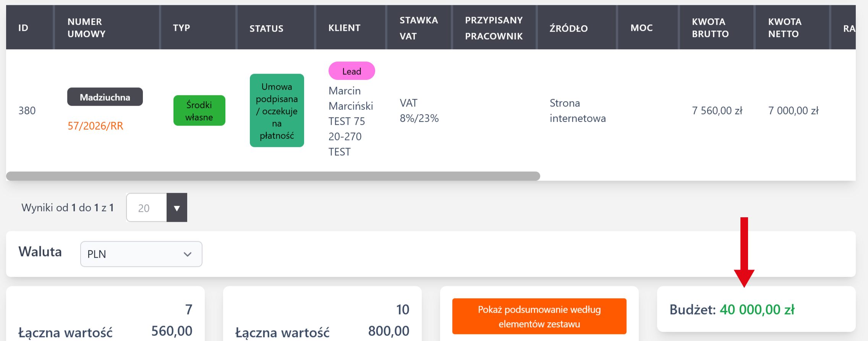868x341 pixels.
Task: Click the "Środki własne" type badge
Action: tap(199, 111)
